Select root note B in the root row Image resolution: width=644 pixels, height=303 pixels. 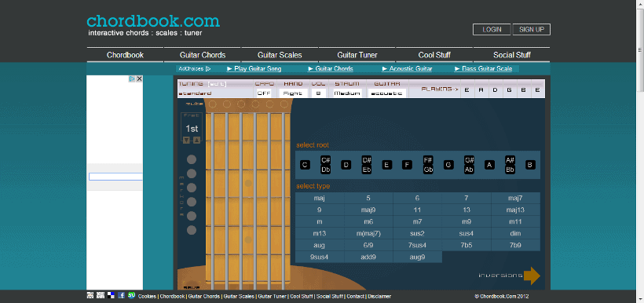[x=530, y=165]
